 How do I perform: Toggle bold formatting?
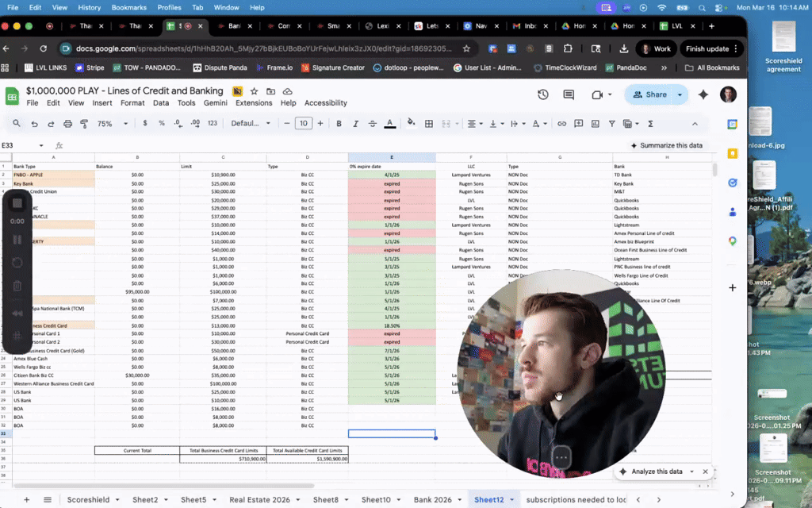[339, 123]
